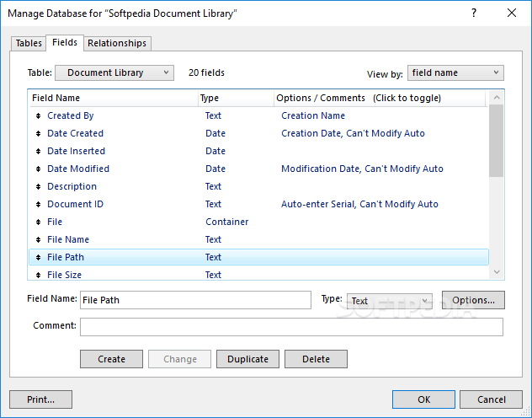
Task: Click reorder handle beside File Name row
Action: click(x=38, y=239)
